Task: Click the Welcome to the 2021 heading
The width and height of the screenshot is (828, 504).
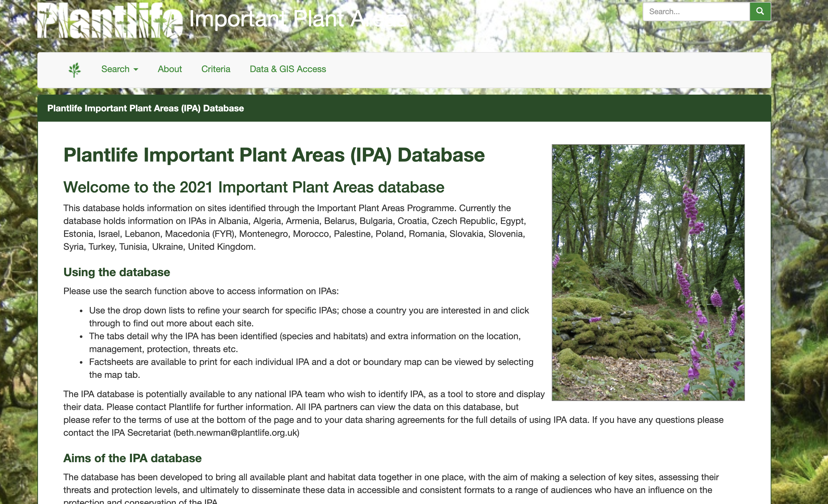Action: [254, 187]
